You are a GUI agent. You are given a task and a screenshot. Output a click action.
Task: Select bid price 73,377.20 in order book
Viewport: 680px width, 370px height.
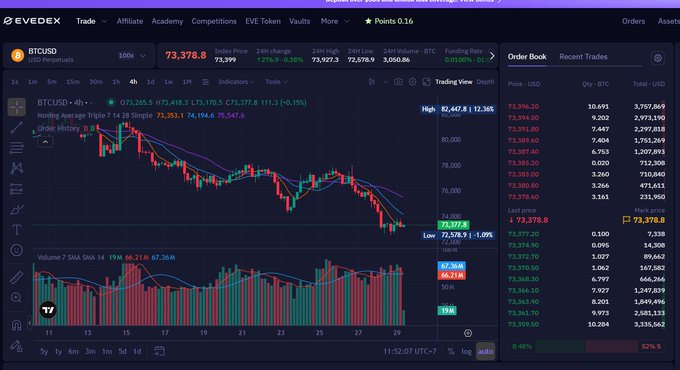click(x=523, y=234)
